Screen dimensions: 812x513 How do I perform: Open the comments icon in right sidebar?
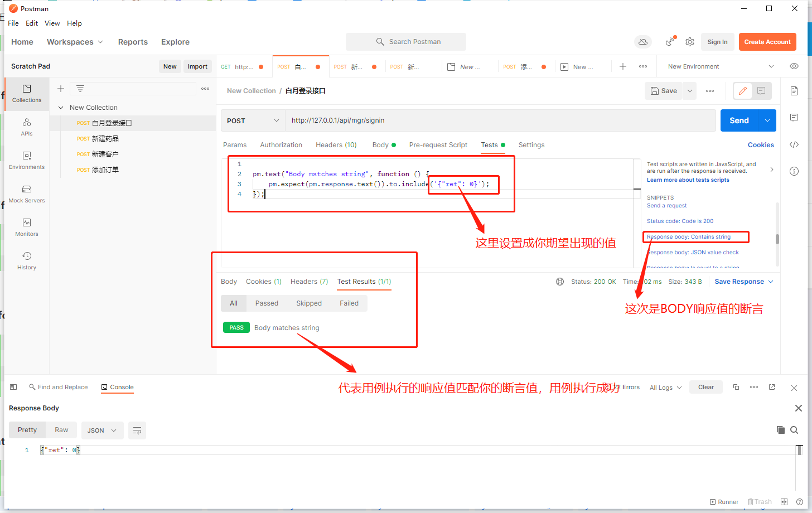[794, 118]
